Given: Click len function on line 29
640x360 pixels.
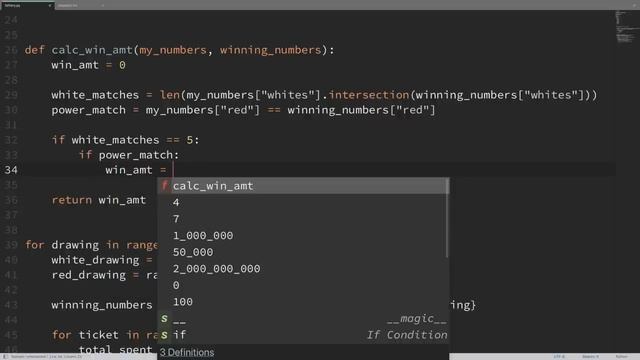Looking at the screenshot, I should pyautogui.click(x=170, y=95).
